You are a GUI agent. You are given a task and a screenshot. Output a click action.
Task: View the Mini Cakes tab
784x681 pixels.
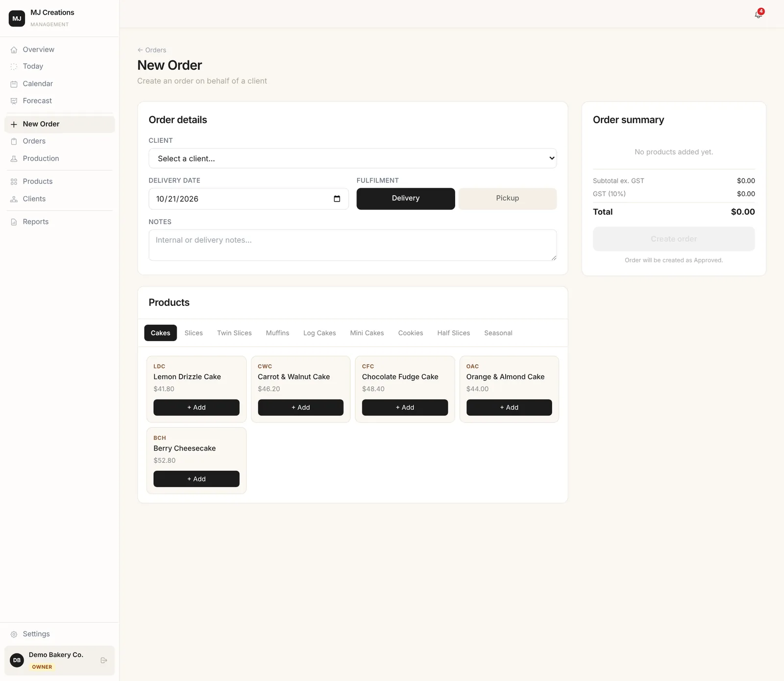coord(367,333)
